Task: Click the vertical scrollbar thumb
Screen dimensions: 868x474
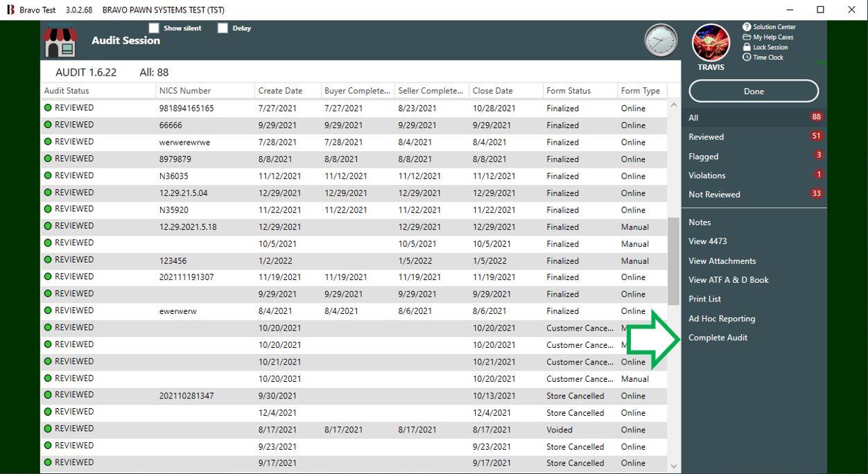Action: tap(673, 261)
